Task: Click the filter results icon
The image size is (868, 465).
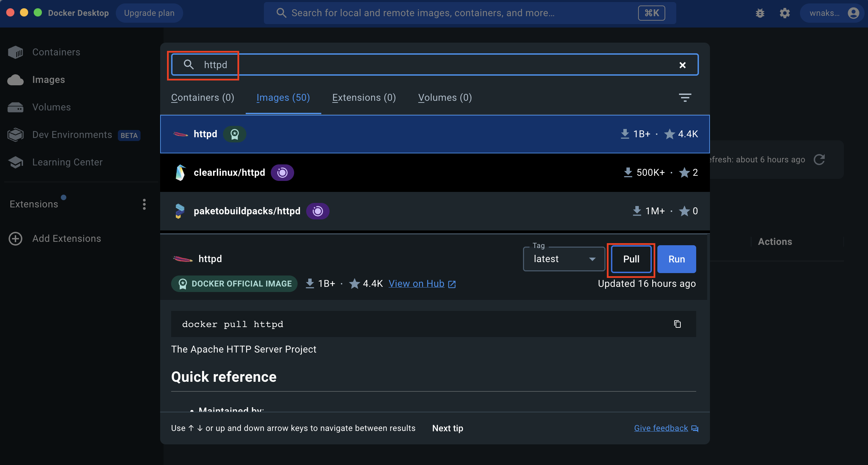Action: [685, 98]
